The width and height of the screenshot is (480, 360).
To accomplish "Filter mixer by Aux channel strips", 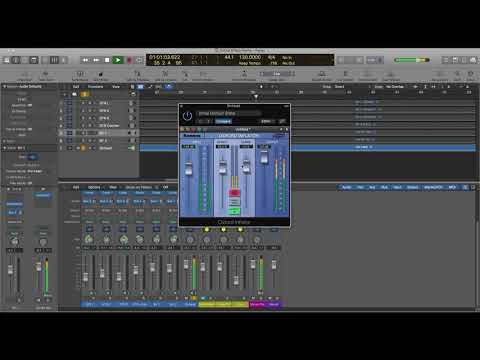I will pyautogui.click(x=372, y=187).
